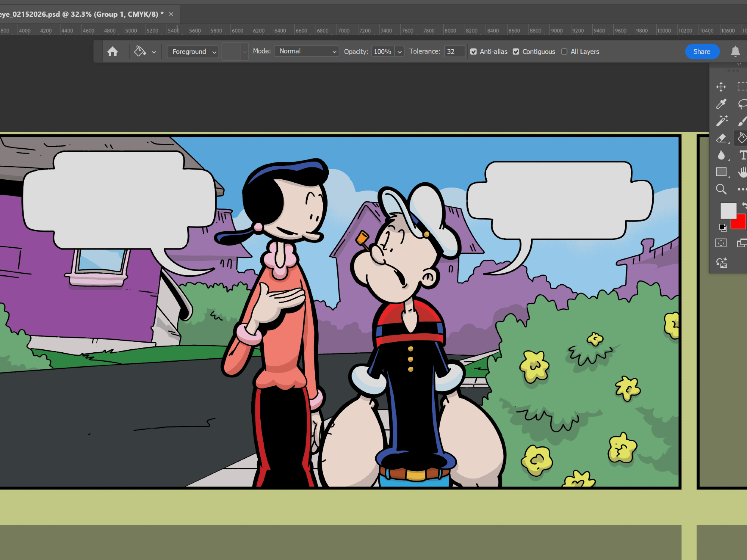This screenshot has height=560, width=747.
Task: Click the Home icon in options bar
Action: (112, 52)
